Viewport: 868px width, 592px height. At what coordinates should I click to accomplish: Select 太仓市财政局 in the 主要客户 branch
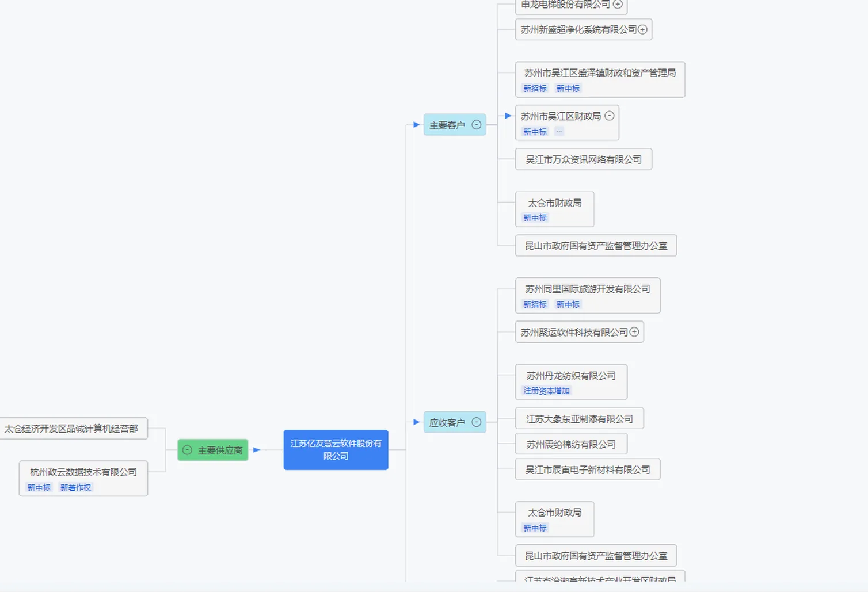[x=554, y=209]
